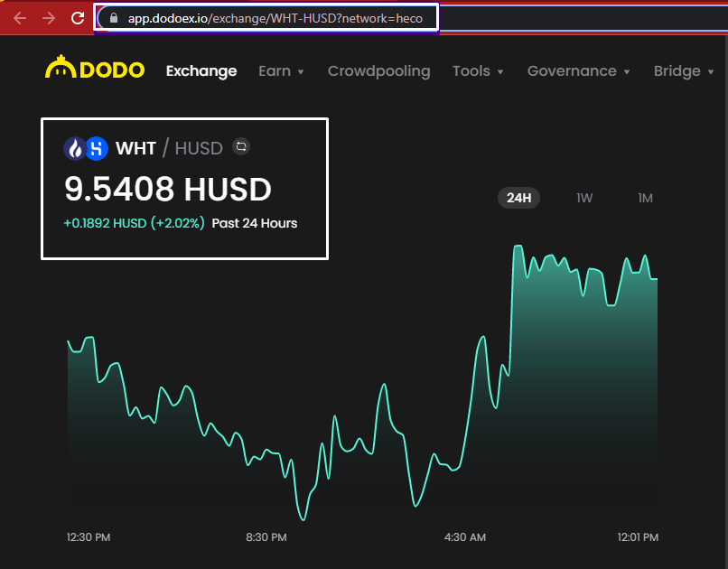
Task: Select the HUSD token icon
Action: [97, 148]
